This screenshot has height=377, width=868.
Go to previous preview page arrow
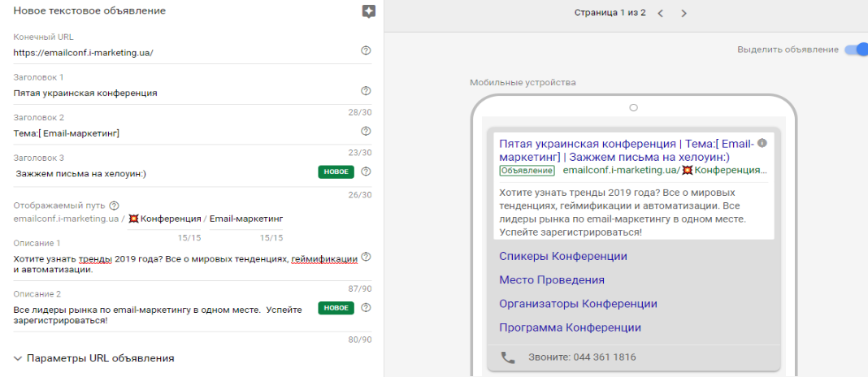point(660,13)
